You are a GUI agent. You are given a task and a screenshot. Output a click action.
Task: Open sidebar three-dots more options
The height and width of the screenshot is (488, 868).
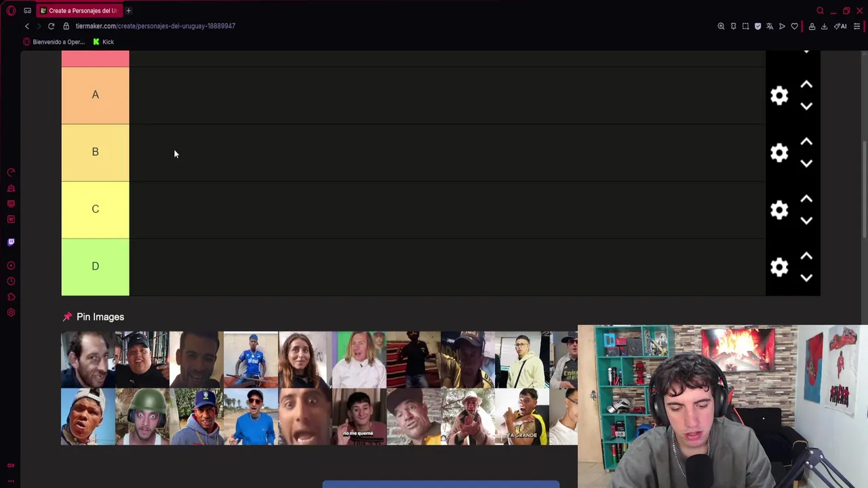point(11,481)
